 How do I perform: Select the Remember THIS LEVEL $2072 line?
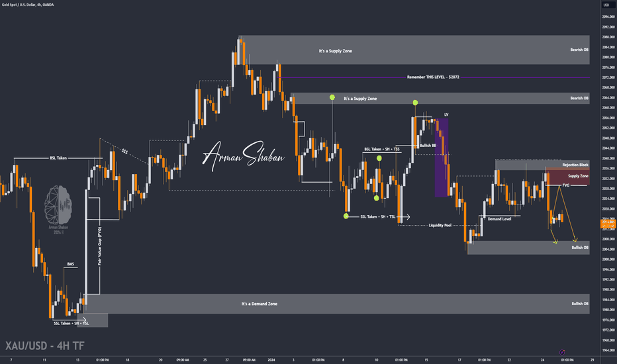433,77
